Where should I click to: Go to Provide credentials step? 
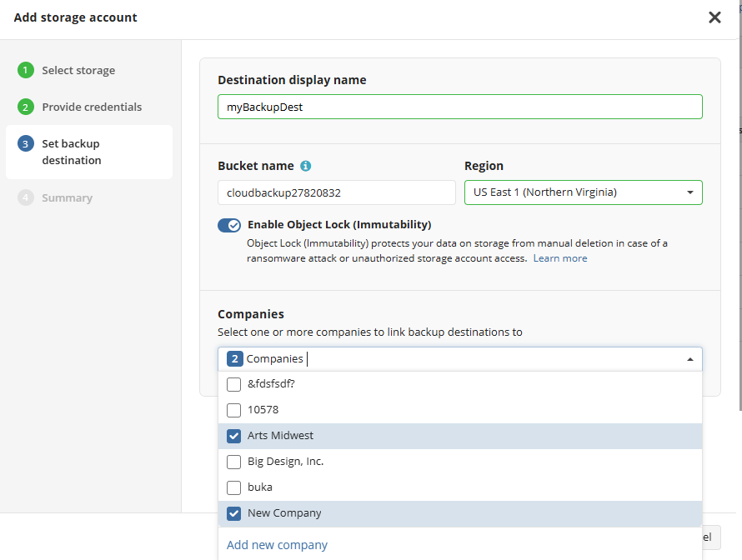point(92,107)
